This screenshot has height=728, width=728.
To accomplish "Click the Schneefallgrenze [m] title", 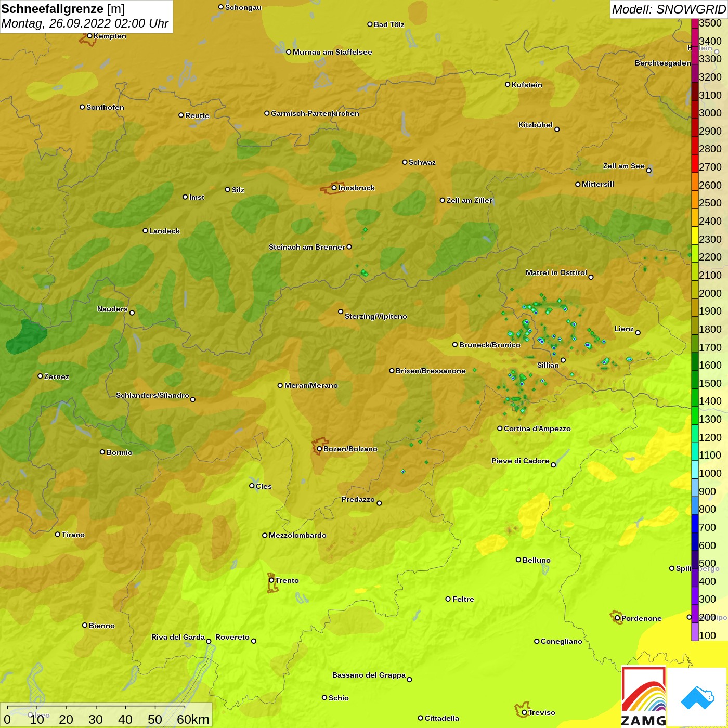I will pos(63,9).
